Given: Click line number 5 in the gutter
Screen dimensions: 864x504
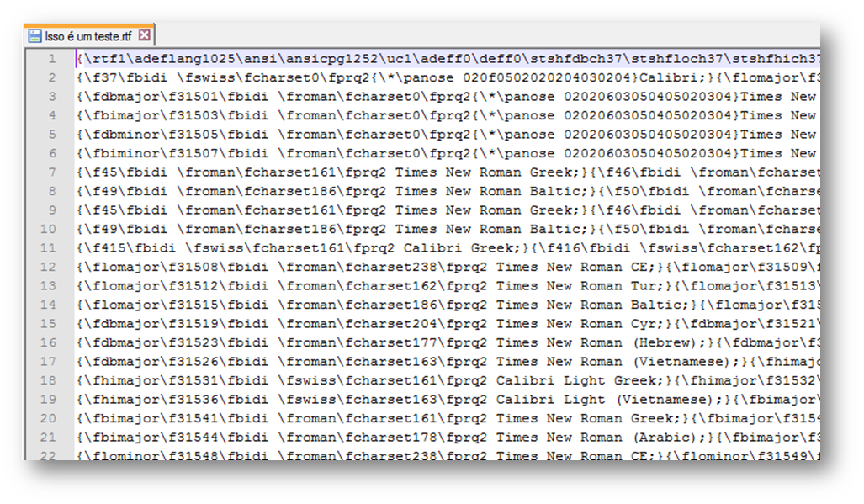Looking at the screenshot, I should click(52, 135).
